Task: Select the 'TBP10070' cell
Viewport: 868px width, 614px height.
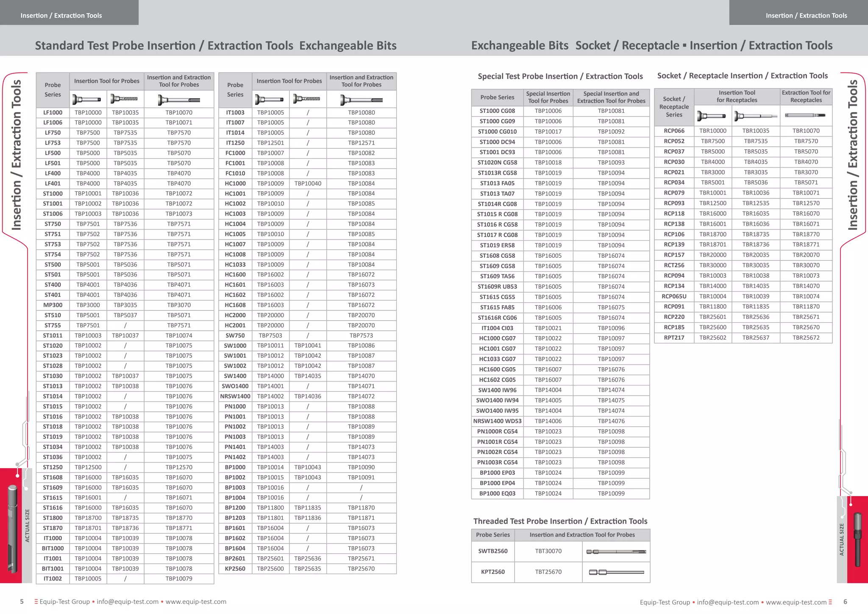Action: 179,112
